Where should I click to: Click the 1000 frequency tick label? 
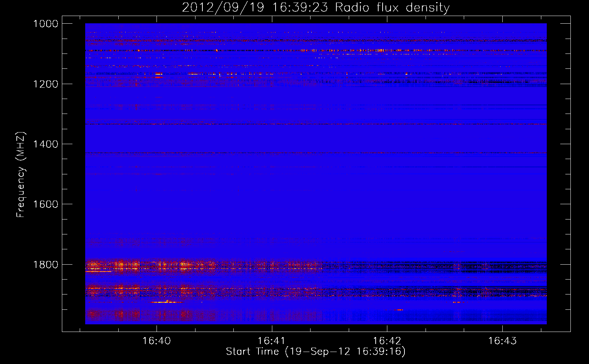point(46,24)
